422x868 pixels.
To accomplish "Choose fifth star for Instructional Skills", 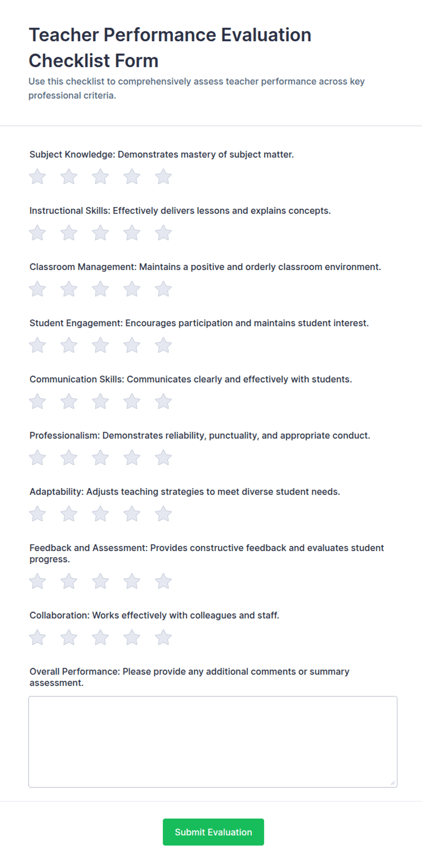I will (163, 233).
